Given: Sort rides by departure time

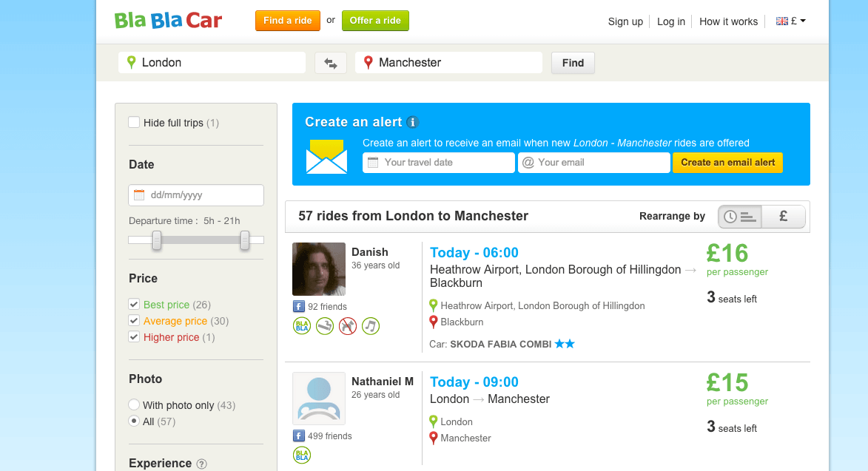Looking at the screenshot, I should (740, 217).
